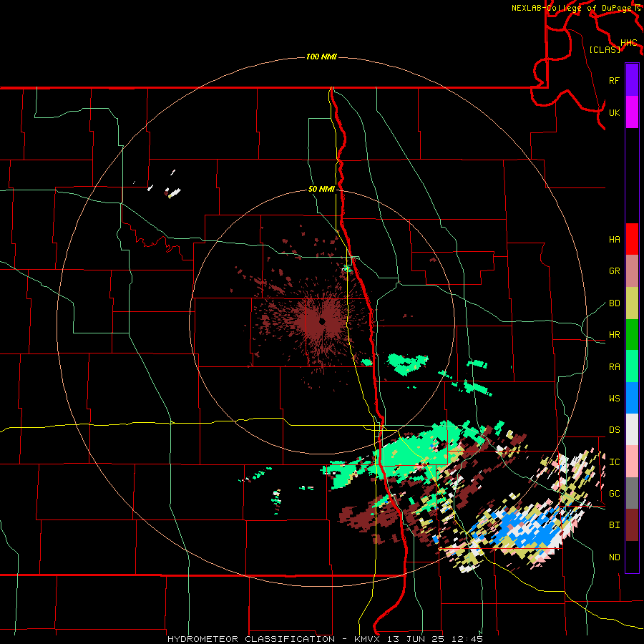The height and width of the screenshot is (644, 644).
Task: Click the GC gray legend swatch
Action: pyautogui.click(x=632, y=493)
